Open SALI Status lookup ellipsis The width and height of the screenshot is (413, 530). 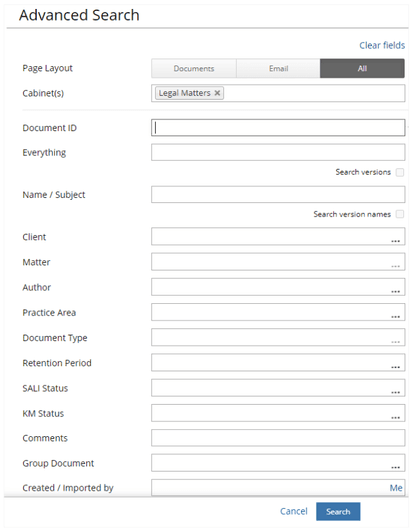click(395, 392)
